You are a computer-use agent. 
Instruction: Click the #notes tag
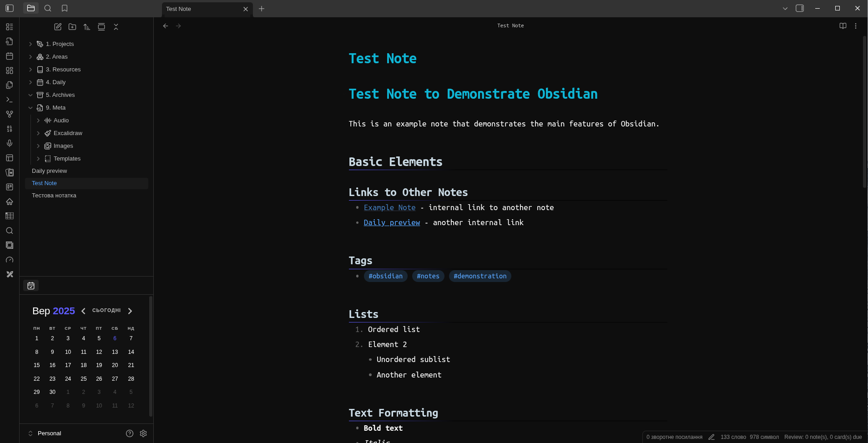428,276
